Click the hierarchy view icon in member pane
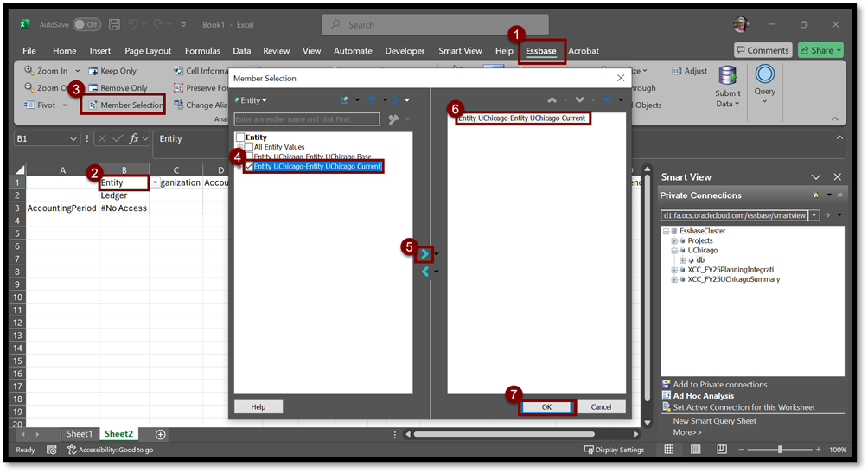 click(x=396, y=99)
